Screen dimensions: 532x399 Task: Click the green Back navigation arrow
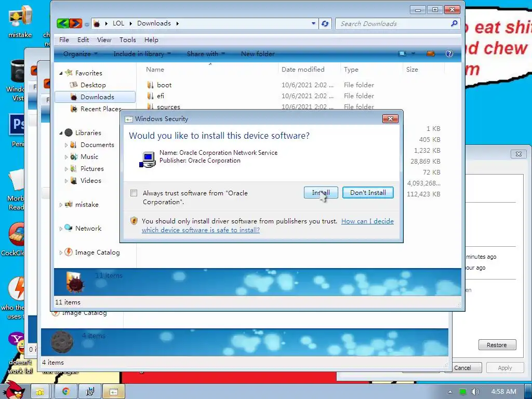coord(63,23)
